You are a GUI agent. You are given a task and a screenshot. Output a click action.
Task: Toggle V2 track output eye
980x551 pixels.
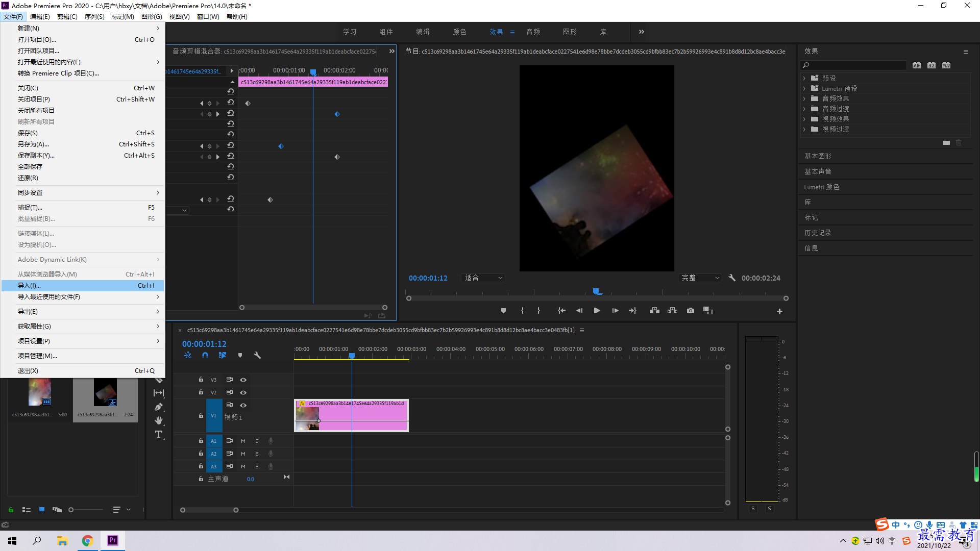[243, 392]
